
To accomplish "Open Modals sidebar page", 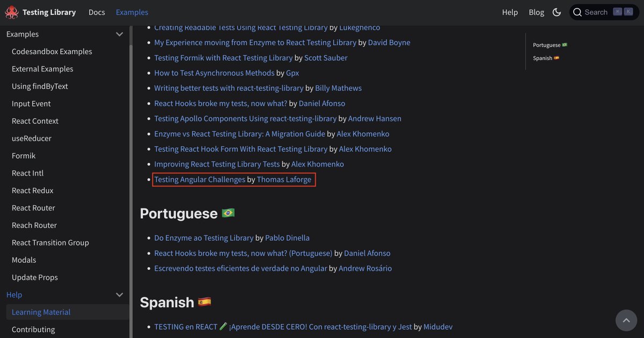I will (24, 260).
